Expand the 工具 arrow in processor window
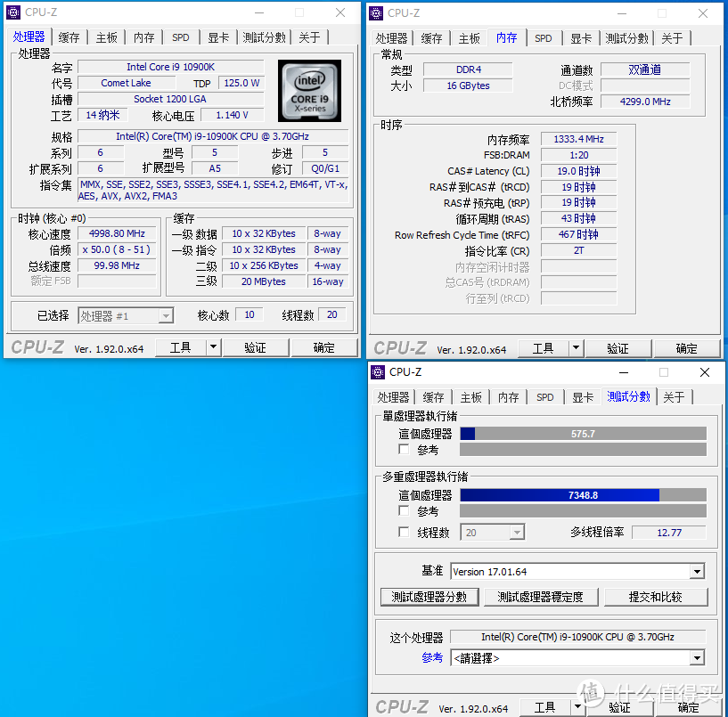This screenshot has height=717, width=728. click(x=213, y=347)
